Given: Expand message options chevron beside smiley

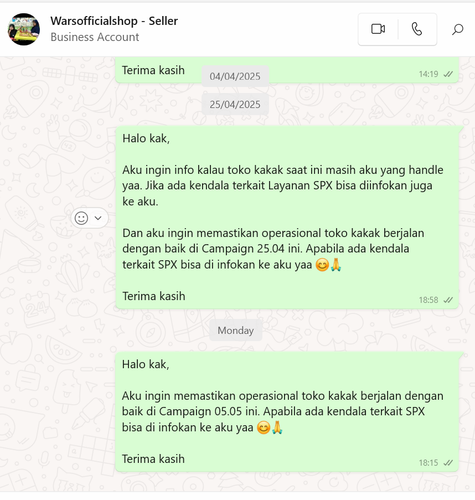Looking at the screenshot, I should click(98, 218).
